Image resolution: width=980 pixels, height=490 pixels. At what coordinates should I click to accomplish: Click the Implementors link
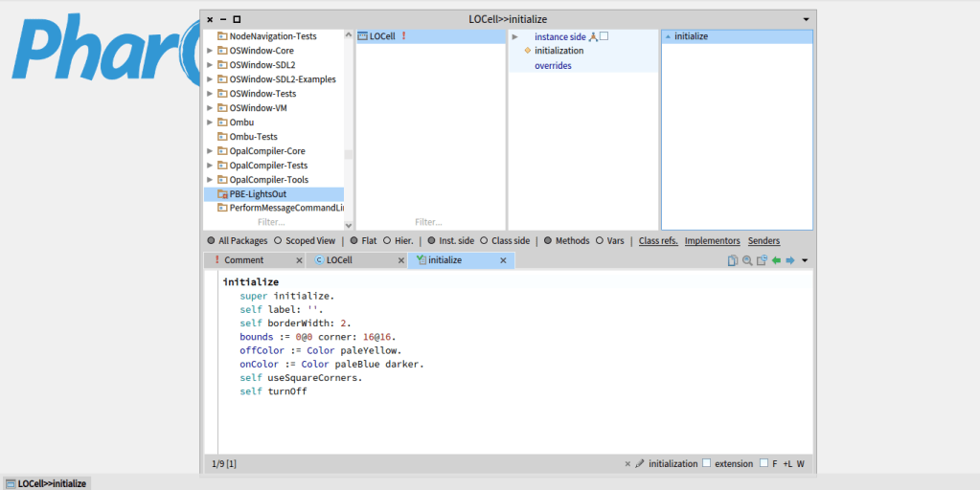click(x=712, y=241)
